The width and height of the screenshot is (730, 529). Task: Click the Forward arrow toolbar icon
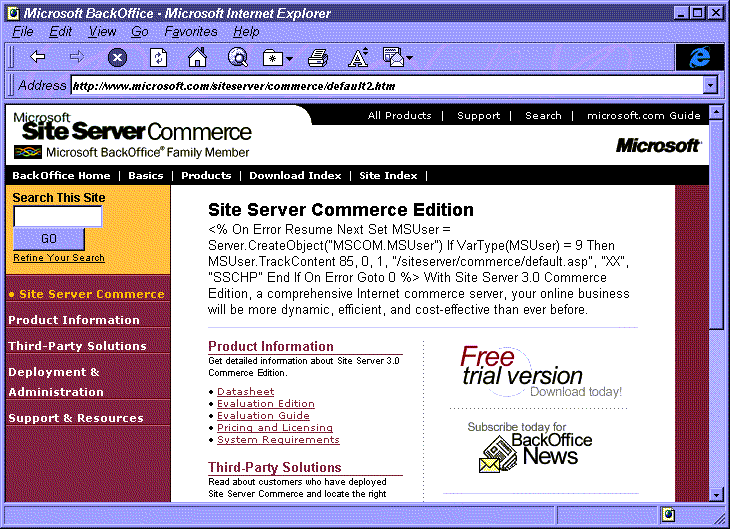click(x=77, y=57)
